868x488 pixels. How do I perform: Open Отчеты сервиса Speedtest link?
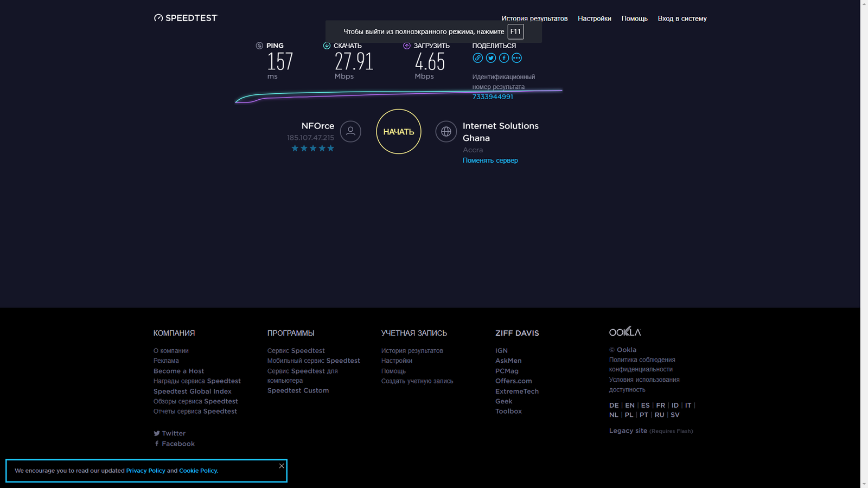click(x=195, y=411)
